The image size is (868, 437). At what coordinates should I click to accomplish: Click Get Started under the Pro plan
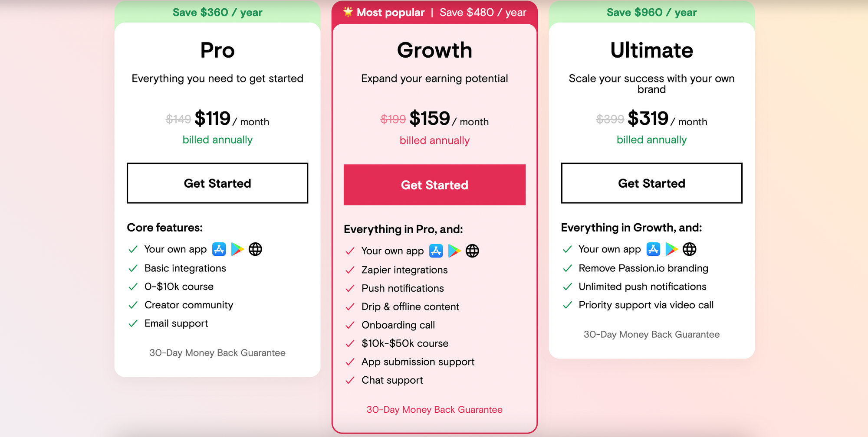pyautogui.click(x=217, y=183)
